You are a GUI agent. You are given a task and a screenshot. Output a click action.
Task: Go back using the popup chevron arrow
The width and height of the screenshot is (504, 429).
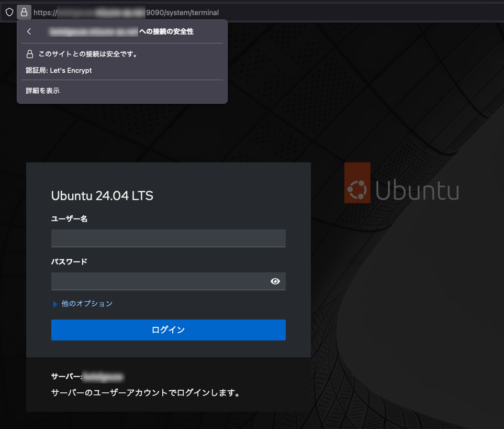point(29,31)
